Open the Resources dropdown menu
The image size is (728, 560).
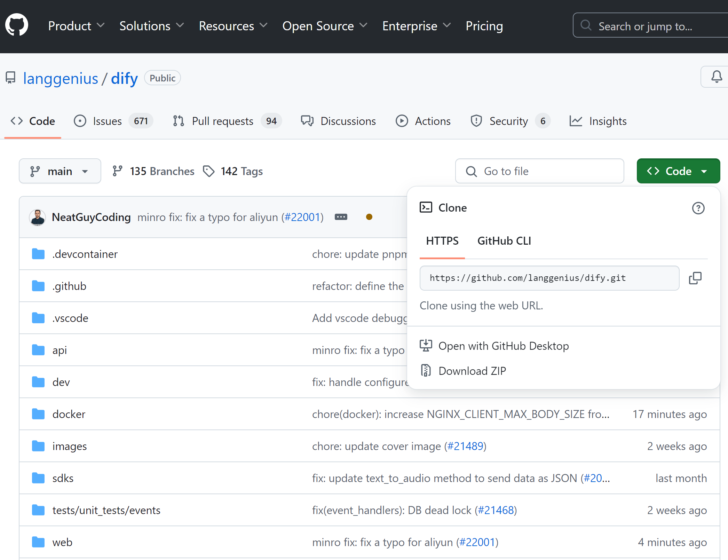coord(233,26)
